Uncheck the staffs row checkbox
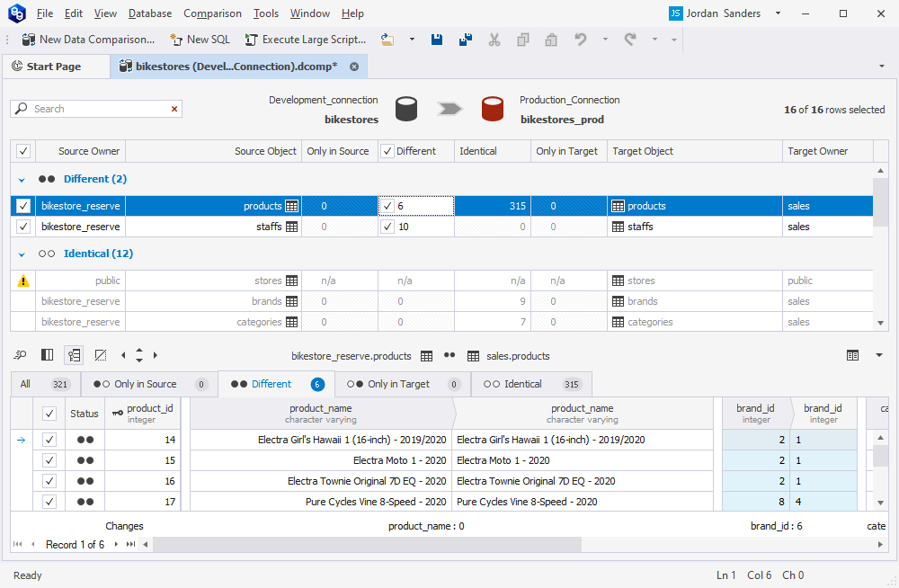Screen dimensions: 899x588 (x=23, y=227)
